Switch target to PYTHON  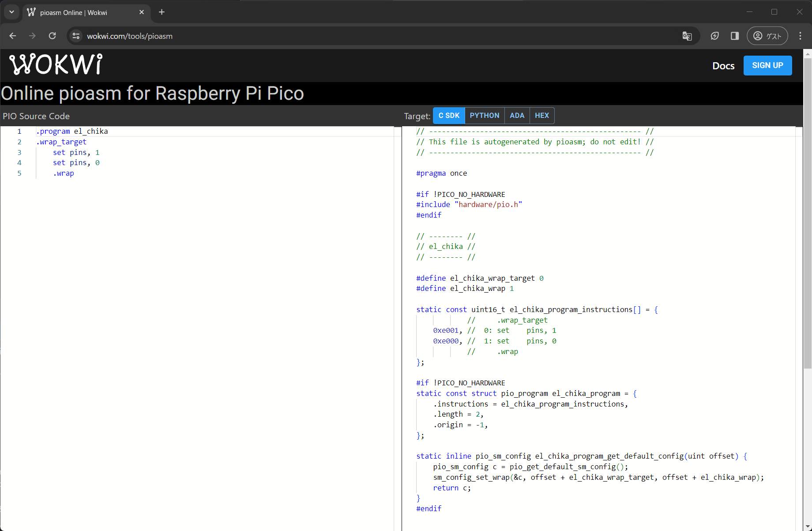click(485, 116)
